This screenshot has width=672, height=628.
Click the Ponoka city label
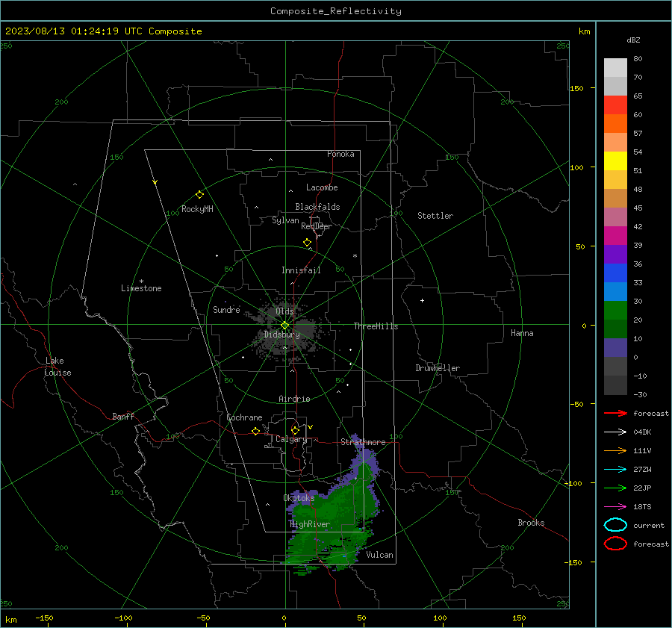tap(340, 154)
